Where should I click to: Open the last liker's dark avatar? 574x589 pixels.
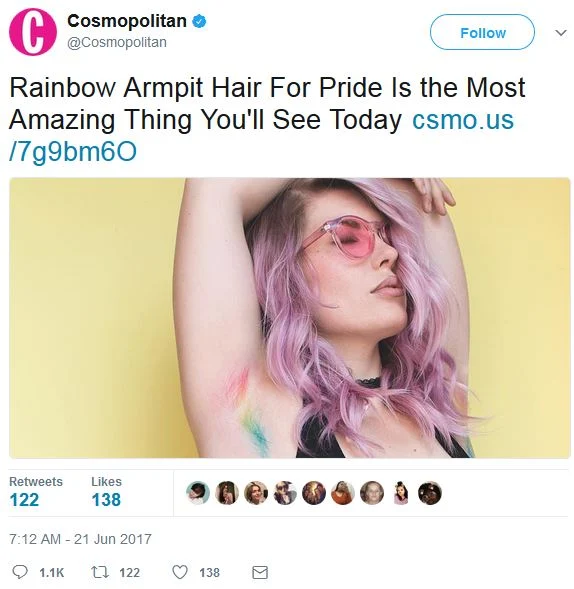coord(430,493)
